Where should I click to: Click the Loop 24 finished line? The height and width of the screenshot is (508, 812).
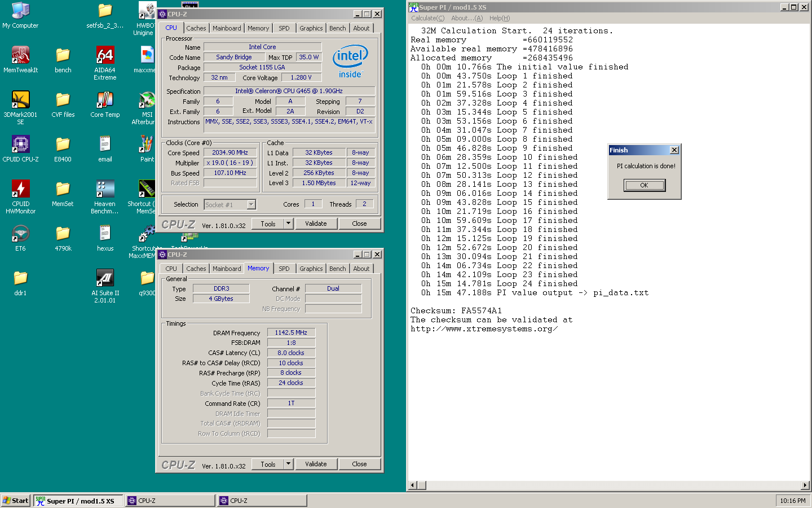pos(500,284)
